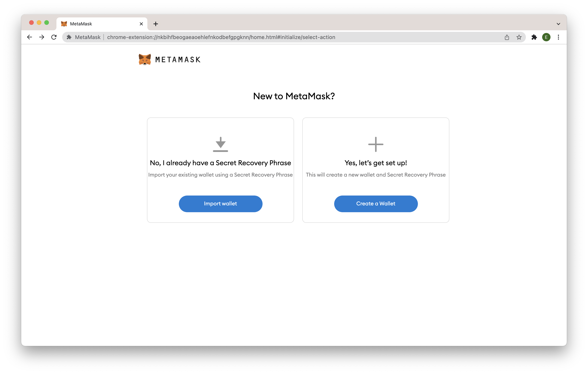Click the forward navigation arrow
The height and width of the screenshot is (374, 588).
pos(41,37)
